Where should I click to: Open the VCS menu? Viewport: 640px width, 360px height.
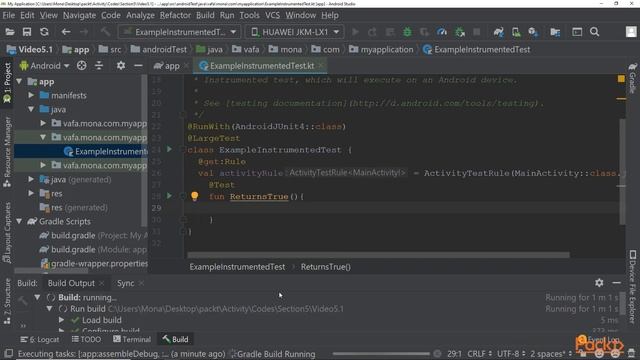coord(272,15)
